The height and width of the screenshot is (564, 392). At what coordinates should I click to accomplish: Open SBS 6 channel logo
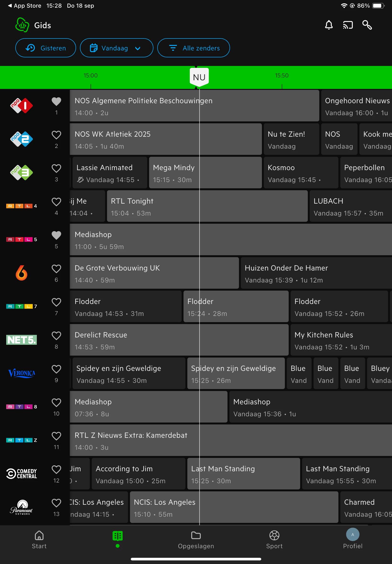[22, 273]
